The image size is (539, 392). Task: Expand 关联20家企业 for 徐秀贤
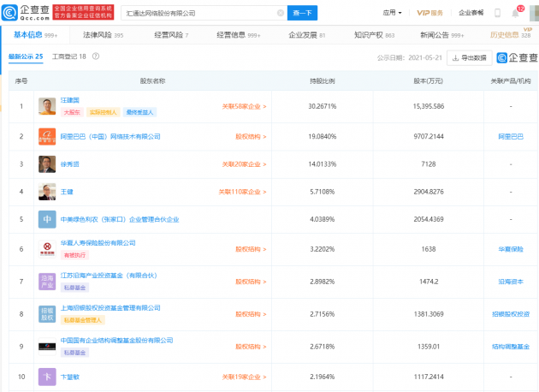[244, 164]
